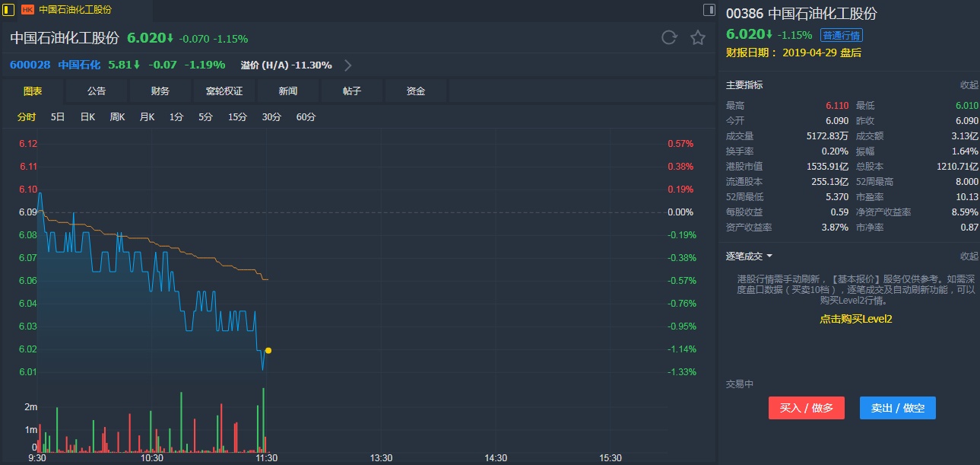Image resolution: width=980 pixels, height=465 pixels.
Task: Click the 财报日期 2019-04-29 盘后 text
Action: click(794, 53)
